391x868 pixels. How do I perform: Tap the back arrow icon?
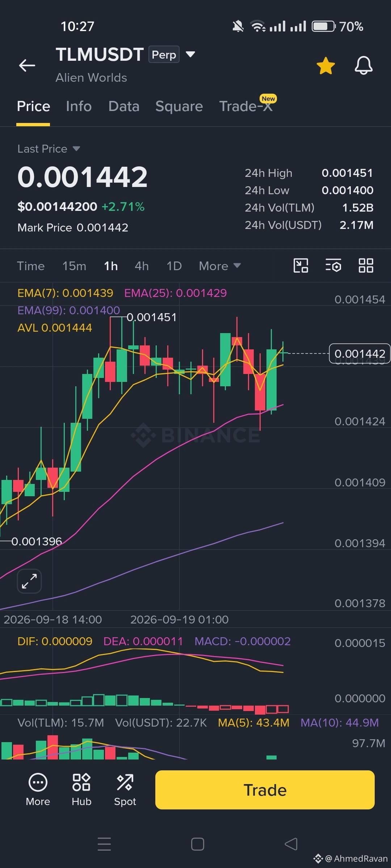pos(27,65)
